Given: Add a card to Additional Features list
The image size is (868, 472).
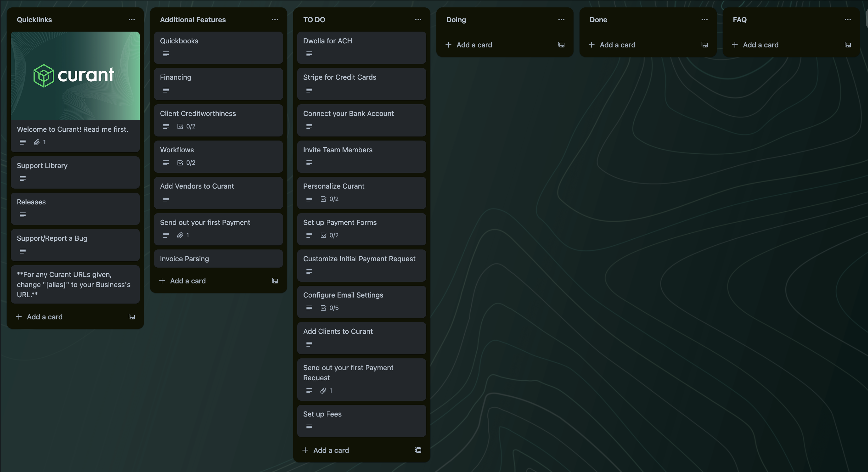Looking at the screenshot, I should tap(210, 281).
